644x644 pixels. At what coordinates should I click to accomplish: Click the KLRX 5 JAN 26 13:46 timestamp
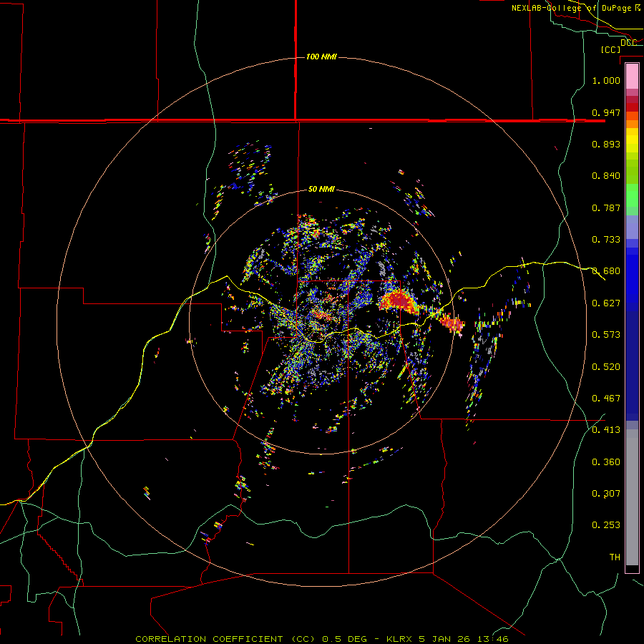(x=447, y=639)
